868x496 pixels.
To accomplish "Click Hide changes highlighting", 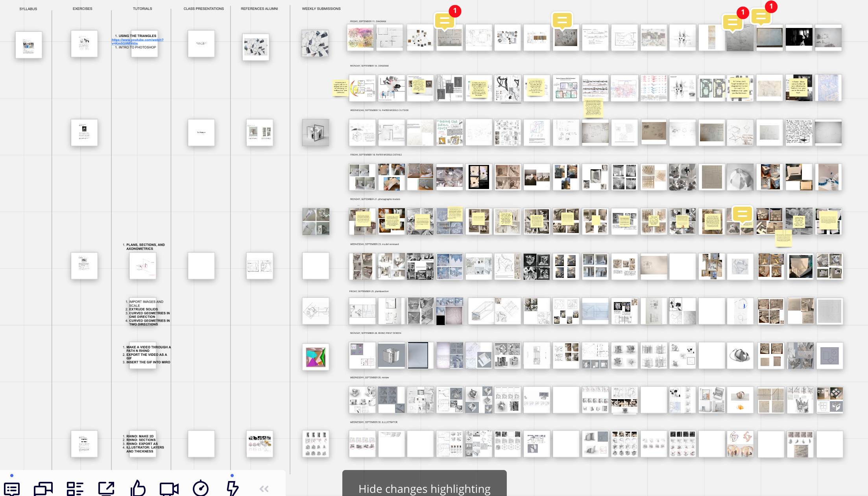I will (x=425, y=489).
